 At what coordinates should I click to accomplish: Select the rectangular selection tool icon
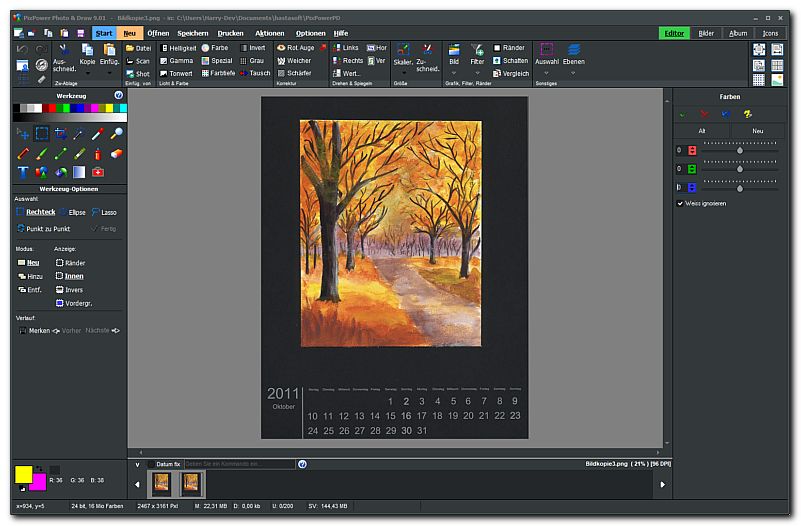point(42,134)
